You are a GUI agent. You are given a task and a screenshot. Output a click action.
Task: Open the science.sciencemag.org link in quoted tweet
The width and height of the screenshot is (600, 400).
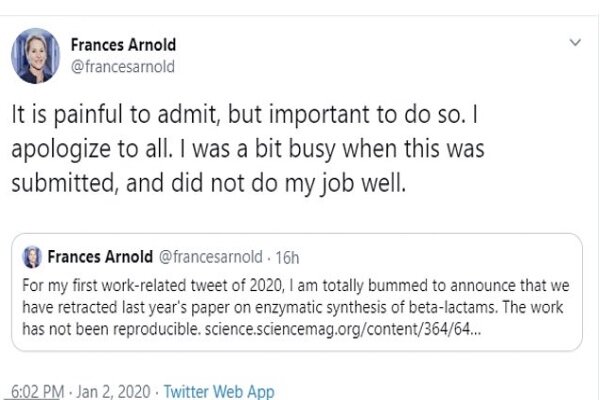(x=343, y=329)
